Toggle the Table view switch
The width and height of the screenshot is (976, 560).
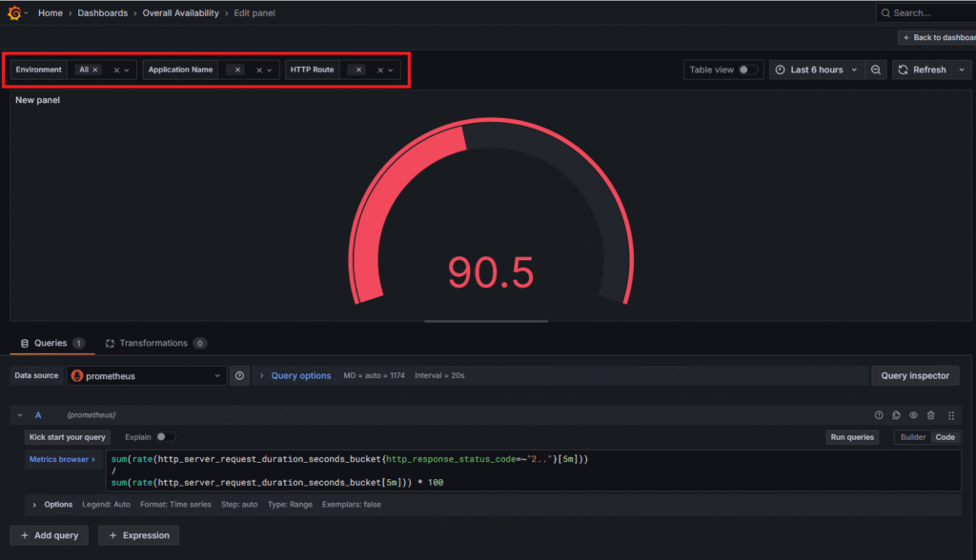747,70
